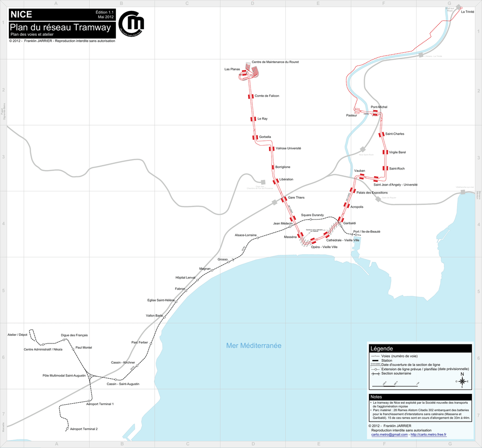Open the carto.metro@gmail.com email link
Image resolution: width=482 pixels, height=448 pixels.
(x=389, y=435)
